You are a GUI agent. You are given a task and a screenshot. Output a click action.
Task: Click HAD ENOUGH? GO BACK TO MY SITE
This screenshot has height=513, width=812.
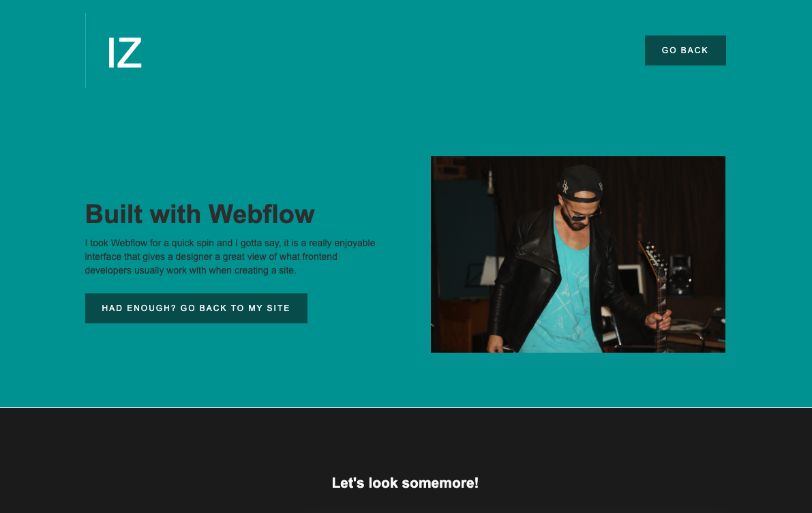click(196, 308)
